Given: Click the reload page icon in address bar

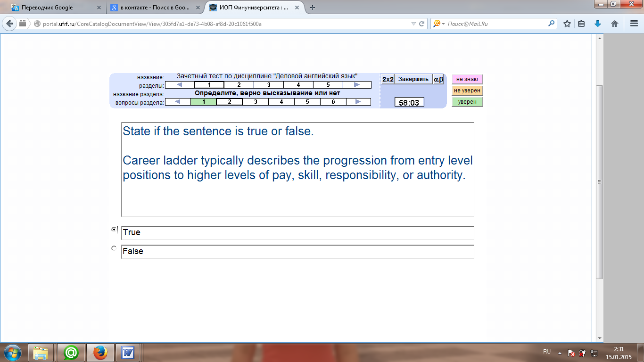Looking at the screenshot, I should pyautogui.click(x=422, y=24).
